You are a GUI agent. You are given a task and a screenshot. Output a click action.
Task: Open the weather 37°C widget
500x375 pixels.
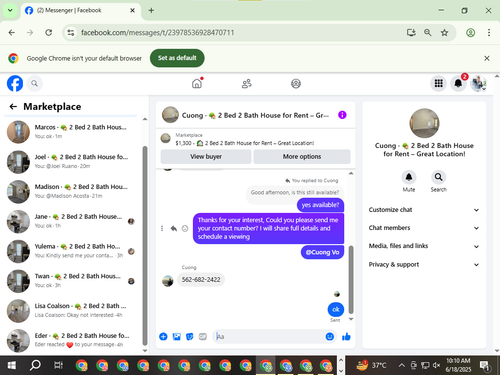(x=371, y=365)
